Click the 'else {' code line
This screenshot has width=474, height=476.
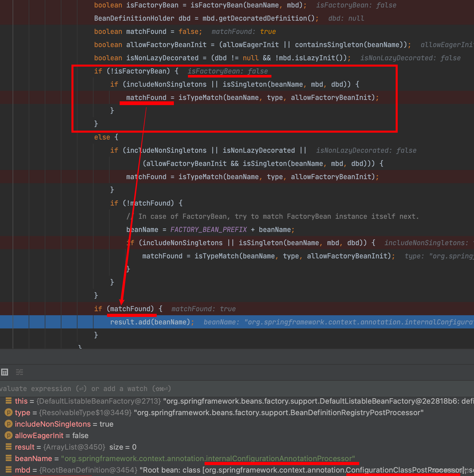pyautogui.click(x=106, y=137)
